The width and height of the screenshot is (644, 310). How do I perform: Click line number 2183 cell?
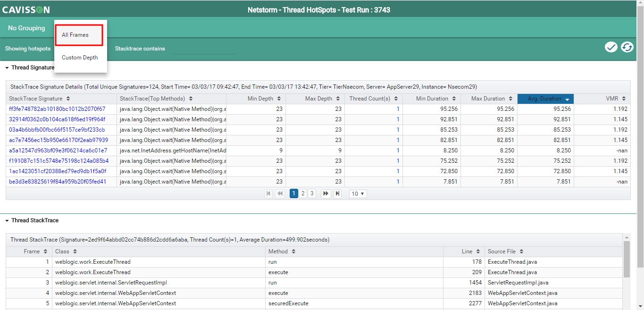click(x=464, y=293)
